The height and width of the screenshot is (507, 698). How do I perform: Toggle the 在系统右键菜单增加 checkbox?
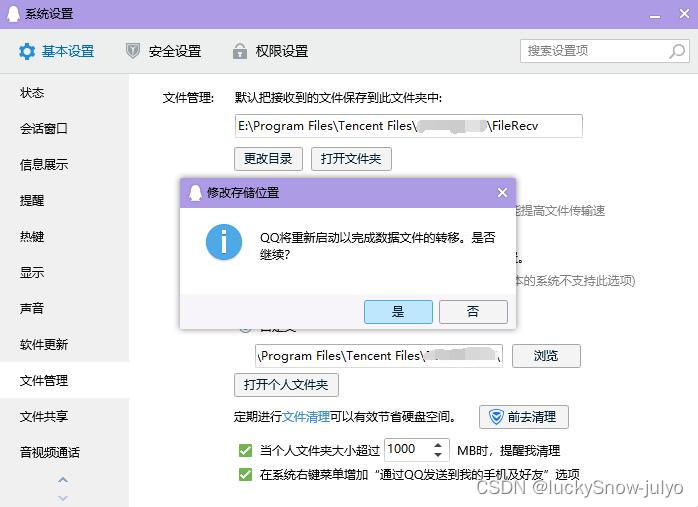click(x=245, y=475)
